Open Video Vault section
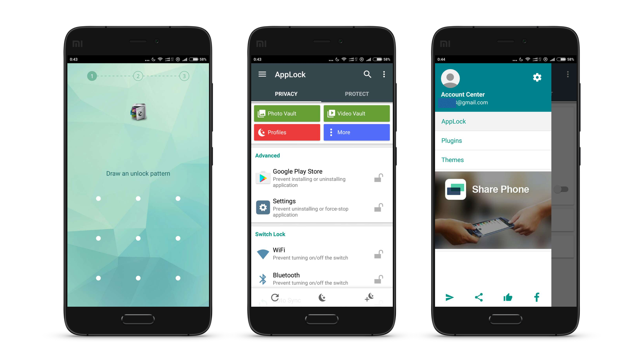This screenshot has width=644, height=362. [356, 114]
